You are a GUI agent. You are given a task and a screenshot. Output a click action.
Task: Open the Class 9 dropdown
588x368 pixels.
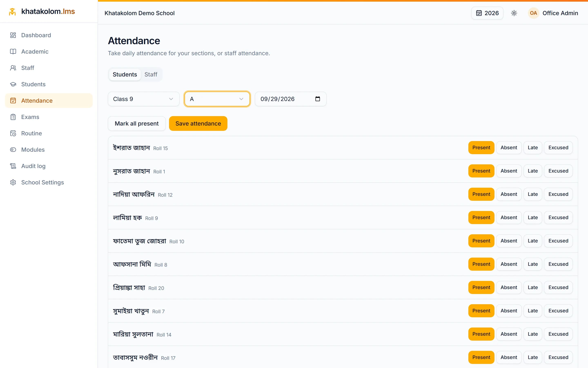point(144,99)
